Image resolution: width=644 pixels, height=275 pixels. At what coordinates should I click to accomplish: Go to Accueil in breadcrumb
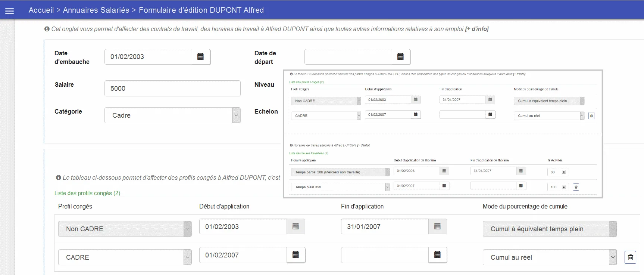[41, 10]
